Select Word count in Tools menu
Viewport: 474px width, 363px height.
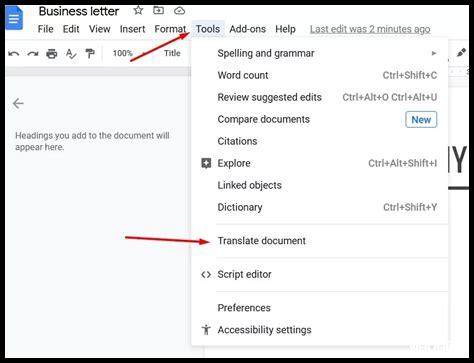tap(320, 75)
